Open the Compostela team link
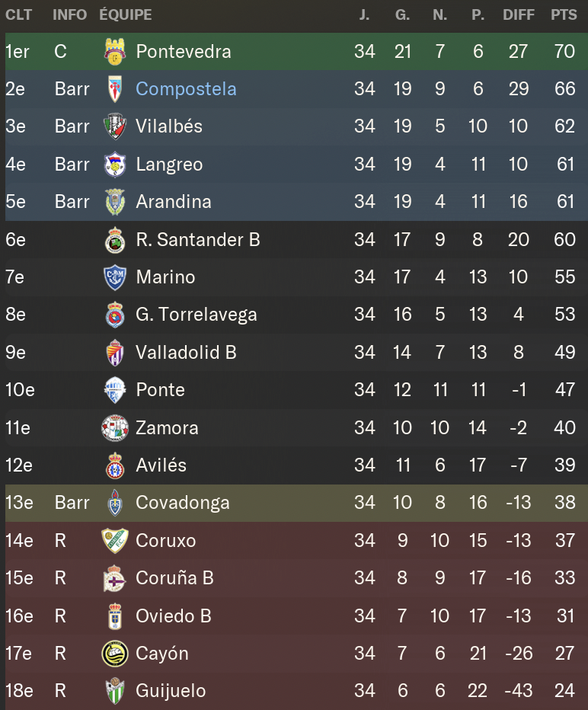Screen dimensions: 588x710 click(186, 88)
